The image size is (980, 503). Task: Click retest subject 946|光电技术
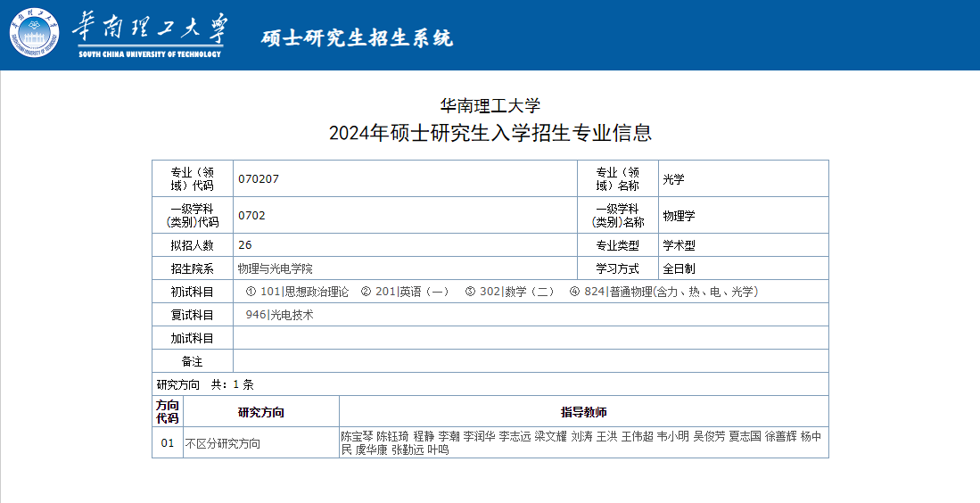coord(279,315)
